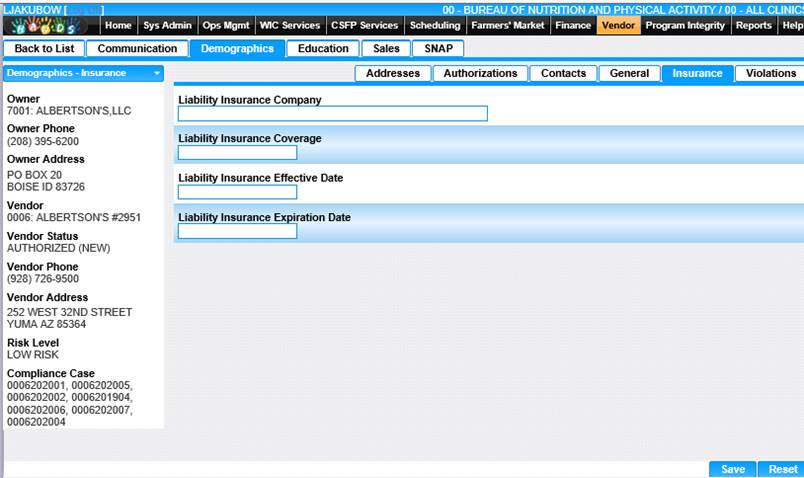Go to the Authorizations sub-tab
Viewport: 804px width, 478px height.
tap(480, 73)
